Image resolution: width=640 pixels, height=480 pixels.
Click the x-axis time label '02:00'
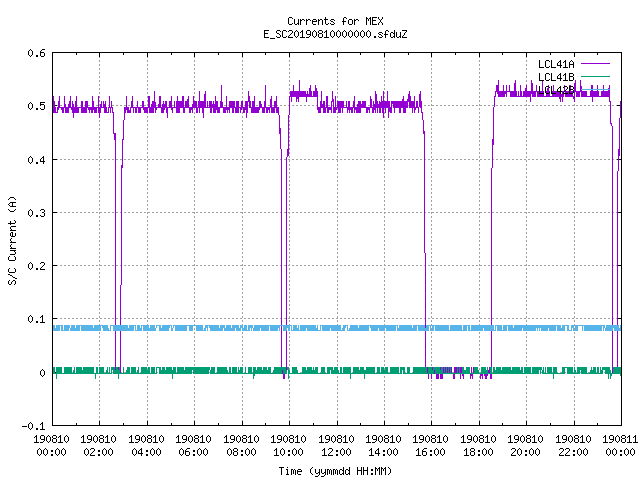(98, 452)
